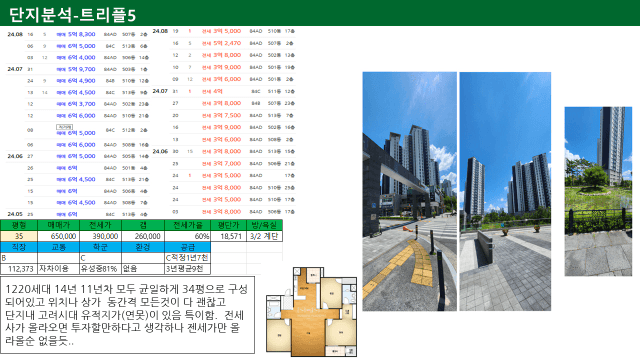Select the cell '유성중81%'
640x360 pixels.
click(x=100, y=269)
